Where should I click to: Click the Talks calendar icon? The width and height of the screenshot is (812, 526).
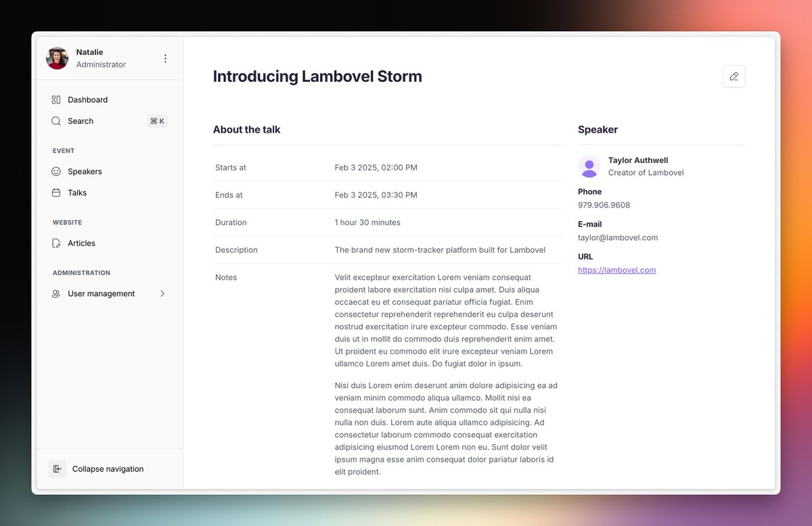coord(56,193)
